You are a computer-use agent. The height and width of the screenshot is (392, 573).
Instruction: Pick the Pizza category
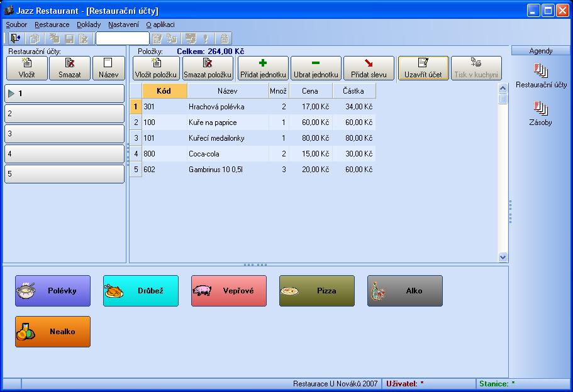[x=317, y=291]
